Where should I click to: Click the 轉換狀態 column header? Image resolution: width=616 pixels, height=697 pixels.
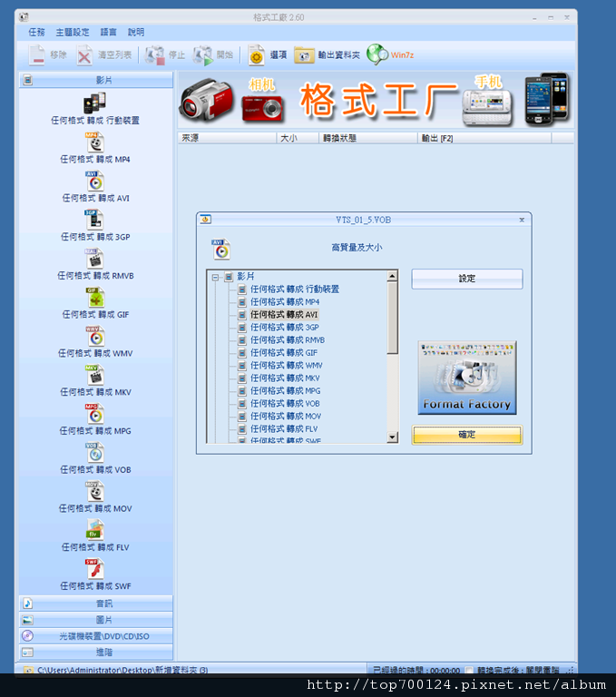tap(368, 138)
